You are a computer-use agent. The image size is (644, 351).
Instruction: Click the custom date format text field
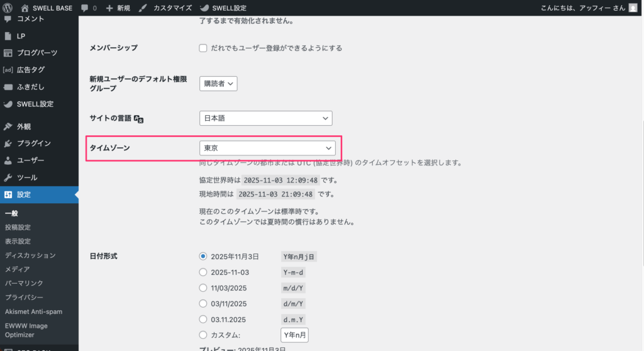[294, 335]
